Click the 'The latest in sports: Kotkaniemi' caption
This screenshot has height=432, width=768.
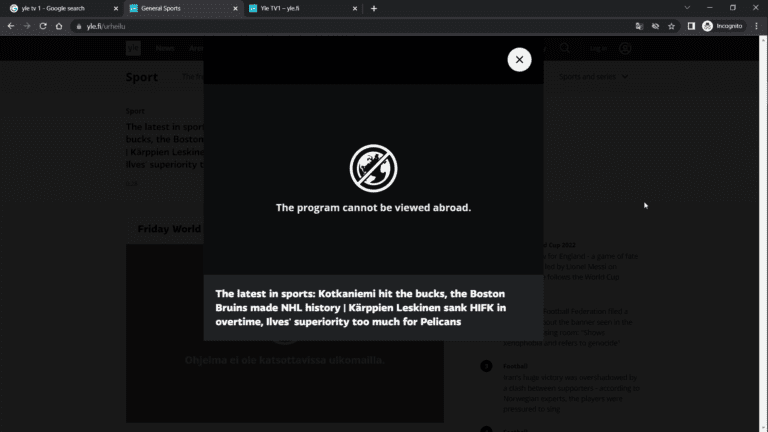coord(361,308)
